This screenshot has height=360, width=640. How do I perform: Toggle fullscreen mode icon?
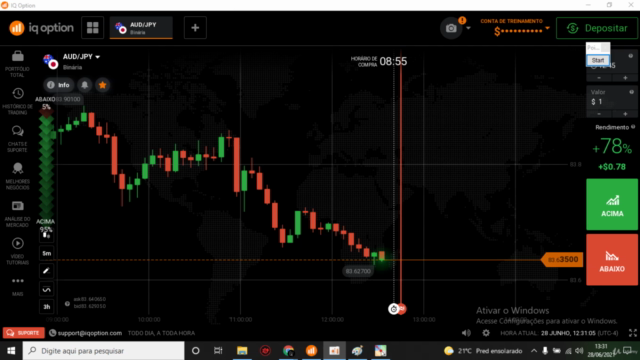632,333
